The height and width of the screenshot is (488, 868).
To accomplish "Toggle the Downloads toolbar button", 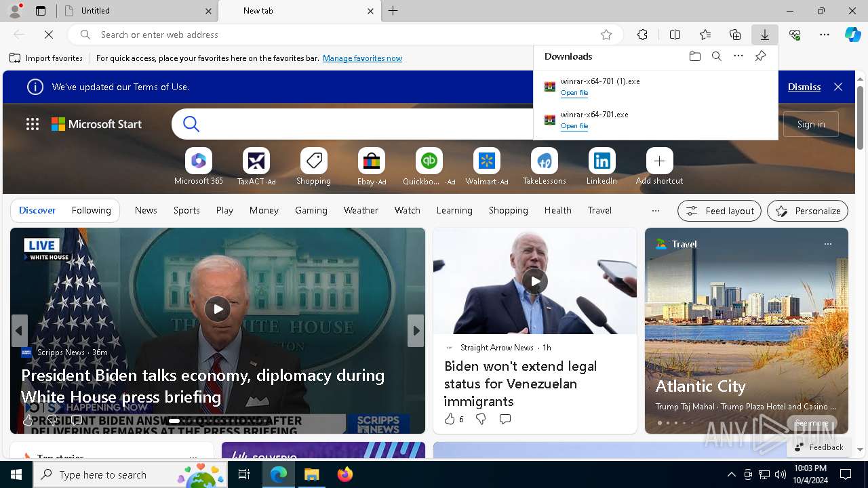I will 764,35.
